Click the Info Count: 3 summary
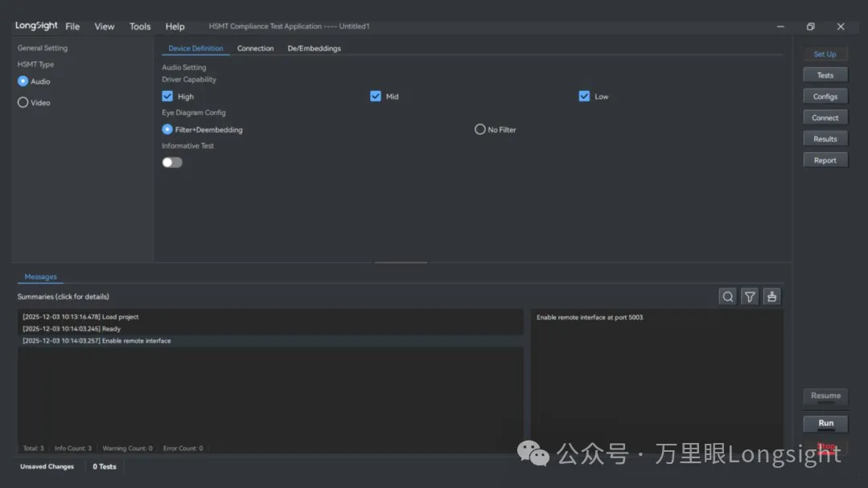868x488 pixels. [x=73, y=448]
